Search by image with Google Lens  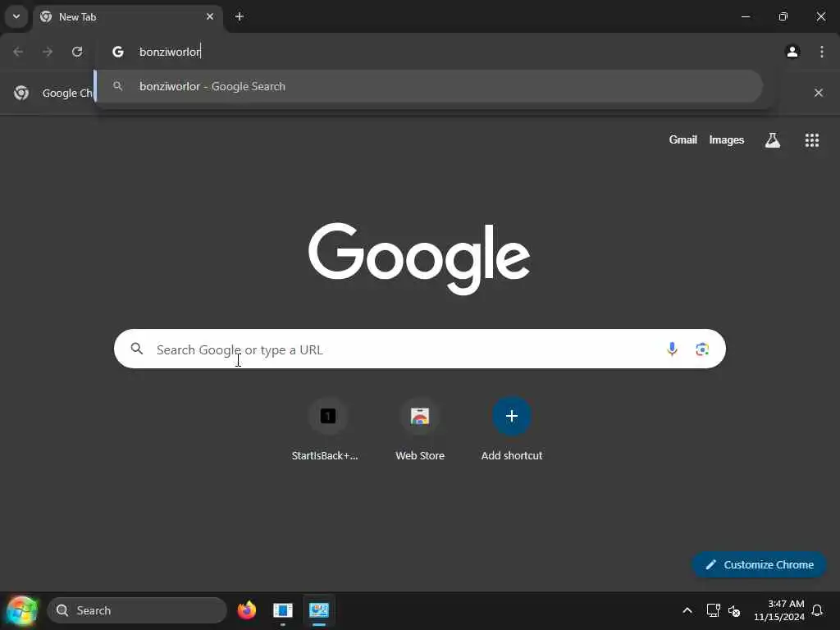tap(702, 349)
